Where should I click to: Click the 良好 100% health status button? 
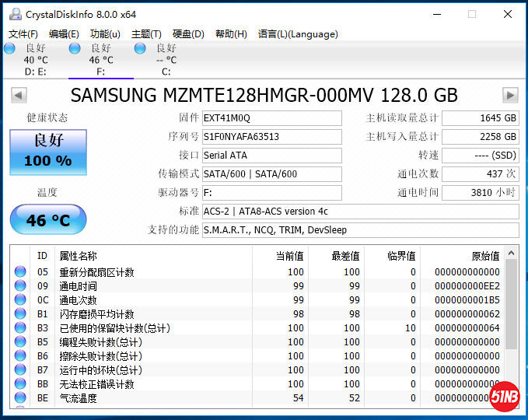(48, 152)
